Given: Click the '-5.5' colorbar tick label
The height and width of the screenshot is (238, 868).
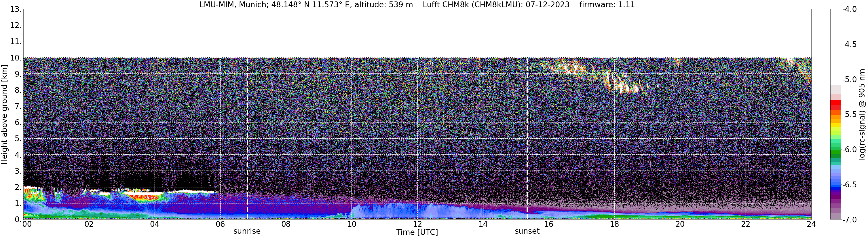Looking at the screenshot, I should [850, 114].
